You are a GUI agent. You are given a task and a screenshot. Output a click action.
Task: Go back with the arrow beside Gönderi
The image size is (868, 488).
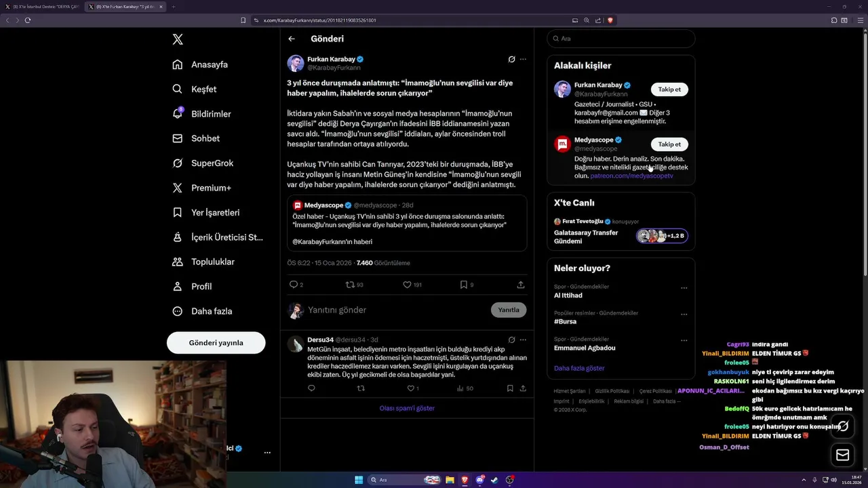[292, 39]
